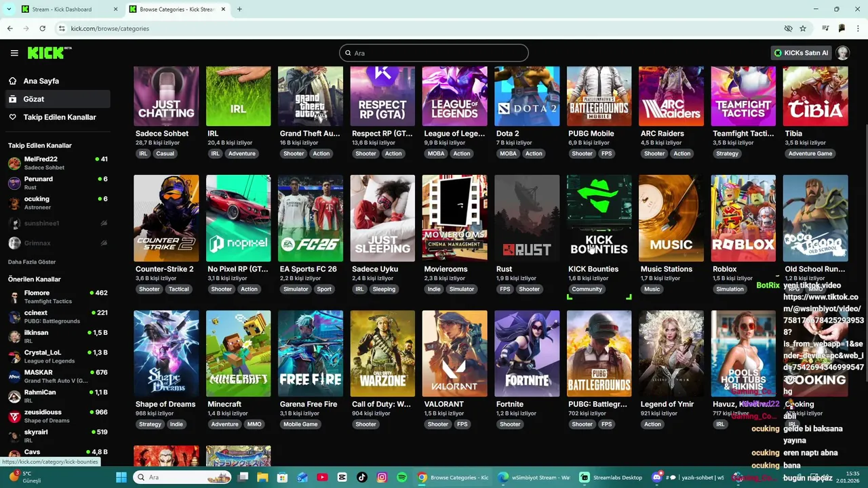Open the Chrome tab search dropdown
This screenshot has height=488, width=868.
point(9,9)
